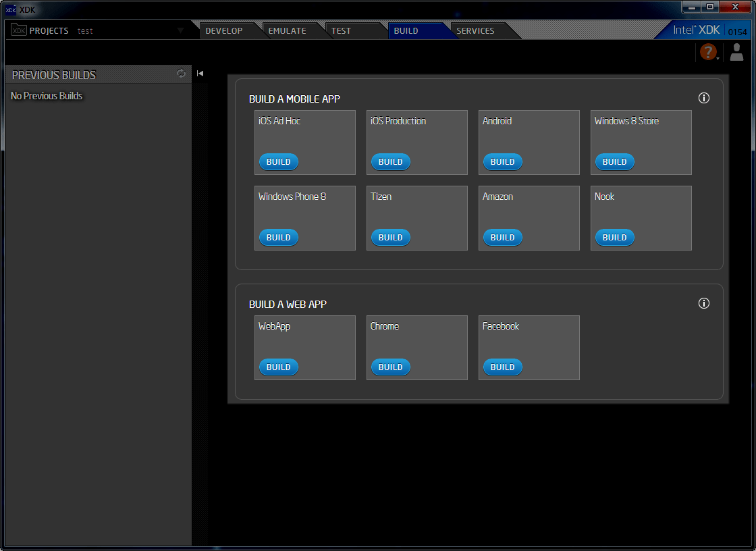Click the XDK logo next to PROJECTS

point(18,30)
